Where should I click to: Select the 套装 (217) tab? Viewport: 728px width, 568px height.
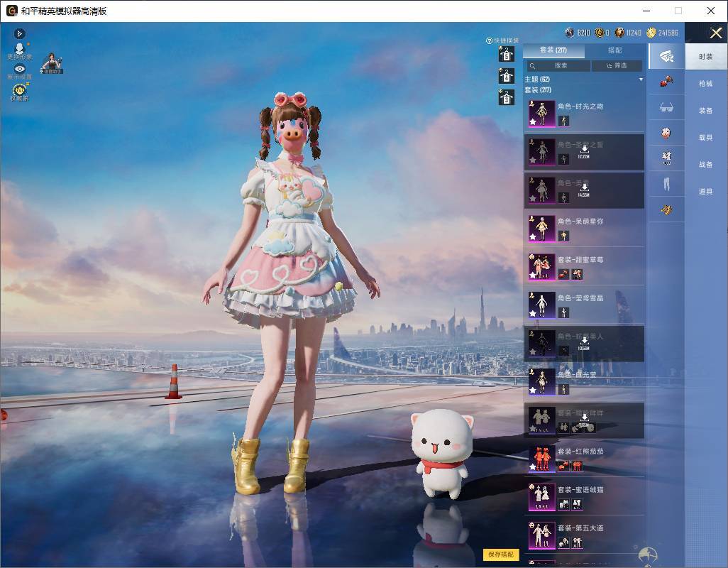553,50
